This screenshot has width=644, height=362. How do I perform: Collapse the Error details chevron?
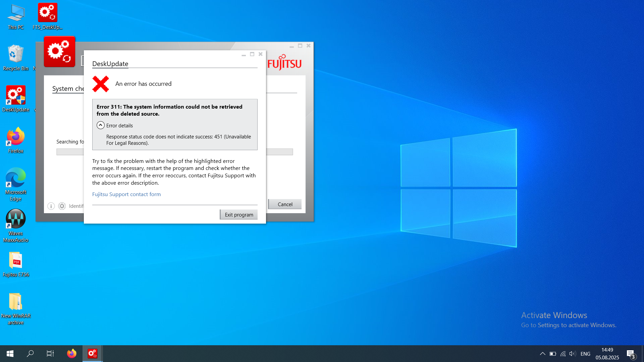click(x=101, y=125)
